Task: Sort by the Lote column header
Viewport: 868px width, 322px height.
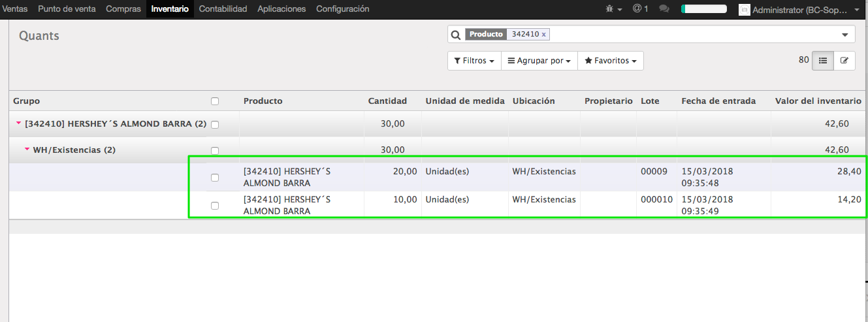Action: tap(650, 101)
